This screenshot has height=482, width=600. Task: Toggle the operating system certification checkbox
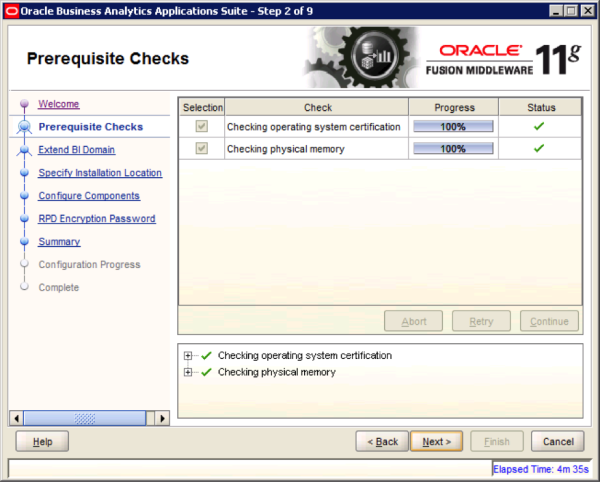click(202, 127)
